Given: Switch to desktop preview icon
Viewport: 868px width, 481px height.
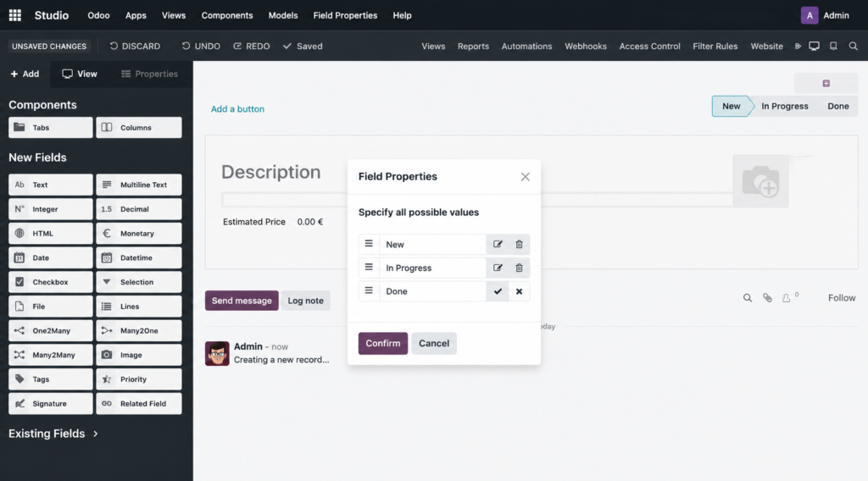Looking at the screenshot, I should (814, 46).
